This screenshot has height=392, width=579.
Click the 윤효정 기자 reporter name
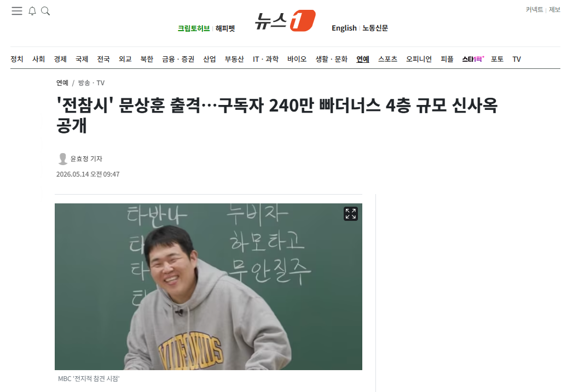coord(86,159)
